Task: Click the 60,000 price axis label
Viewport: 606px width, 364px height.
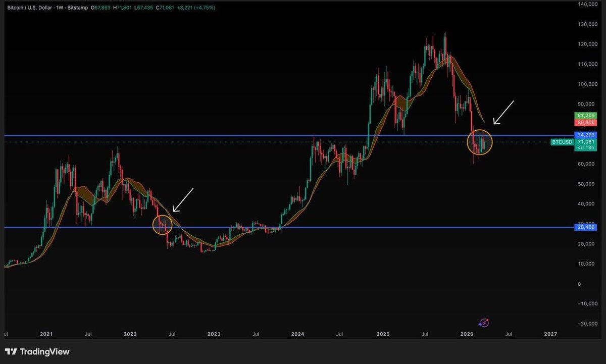Action: [586, 164]
